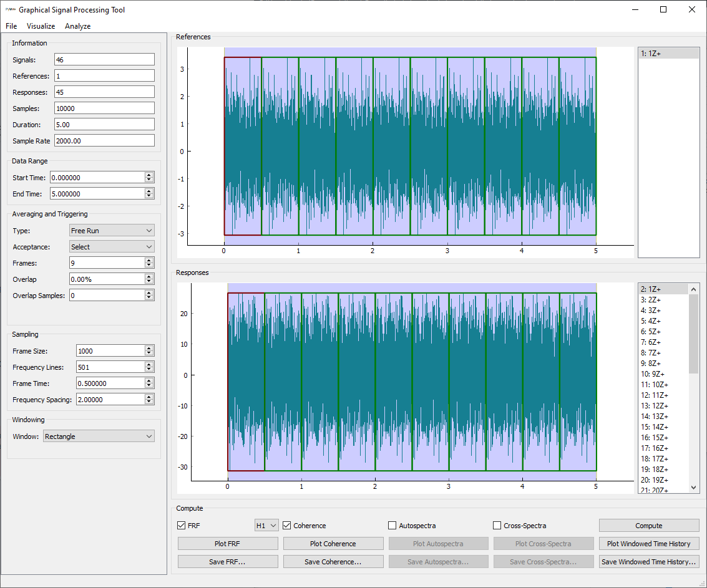Decrement the End Time spinner down arrow

pos(149,196)
